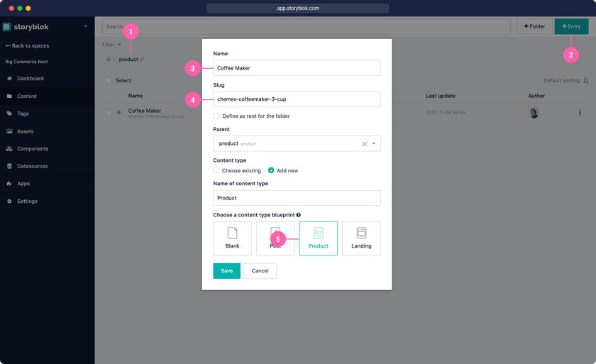Open the three-dot menu for Coffee Maker row
The height and width of the screenshot is (364, 596).
click(x=580, y=113)
